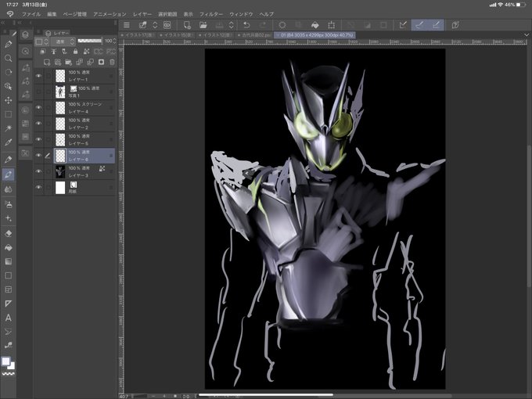The height and width of the screenshot is (399, 532).
Task: Open the blending mode 通常 dropdown
Action: pos(63,41)
